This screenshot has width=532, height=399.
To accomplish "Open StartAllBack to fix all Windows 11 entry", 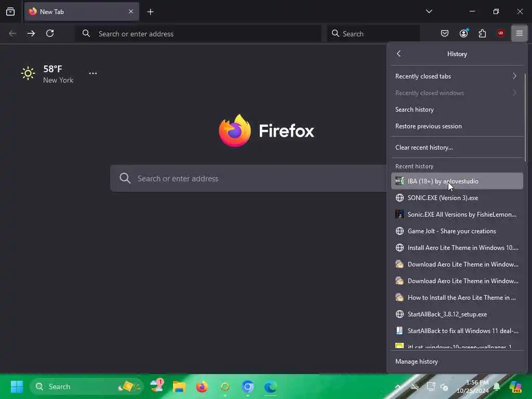I will [x=457, y=331].
